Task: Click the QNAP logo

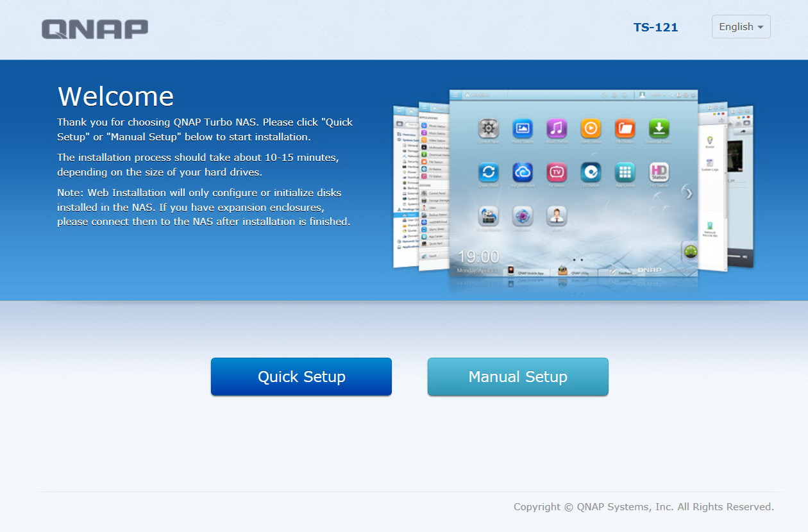Action: click(x=95, y=29)
